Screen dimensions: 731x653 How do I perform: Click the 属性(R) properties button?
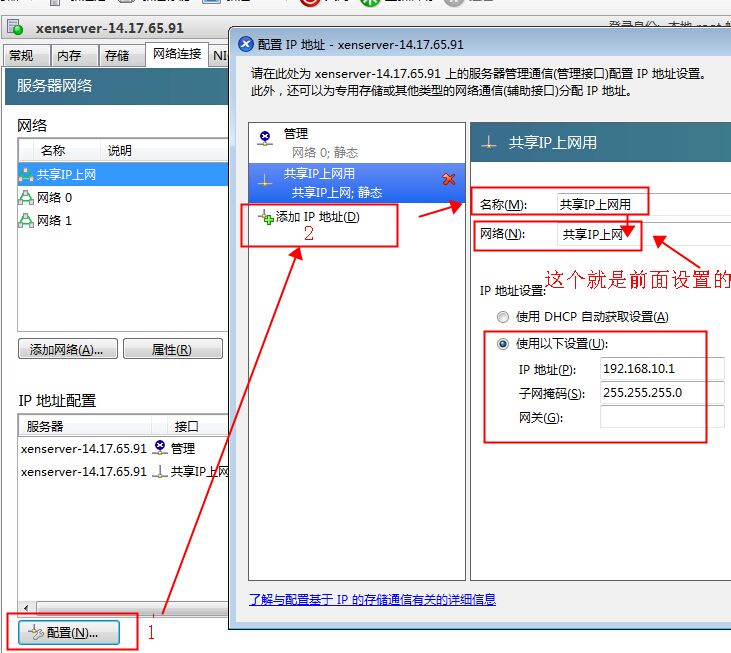pyautogui.click(x=172, y=349)
